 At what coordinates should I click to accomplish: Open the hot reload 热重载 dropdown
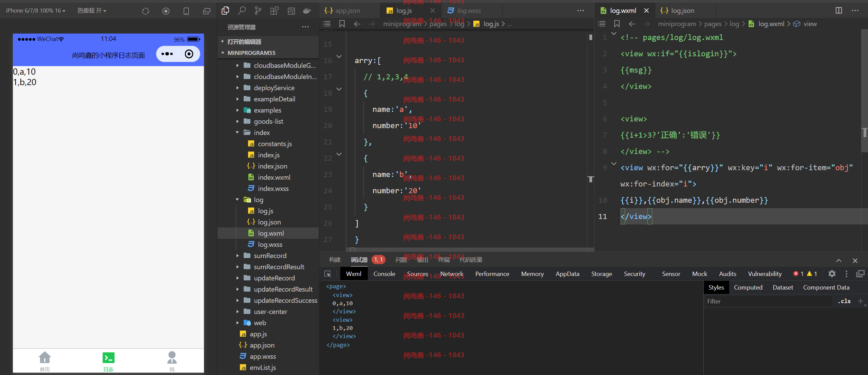(x=92, y=11)
